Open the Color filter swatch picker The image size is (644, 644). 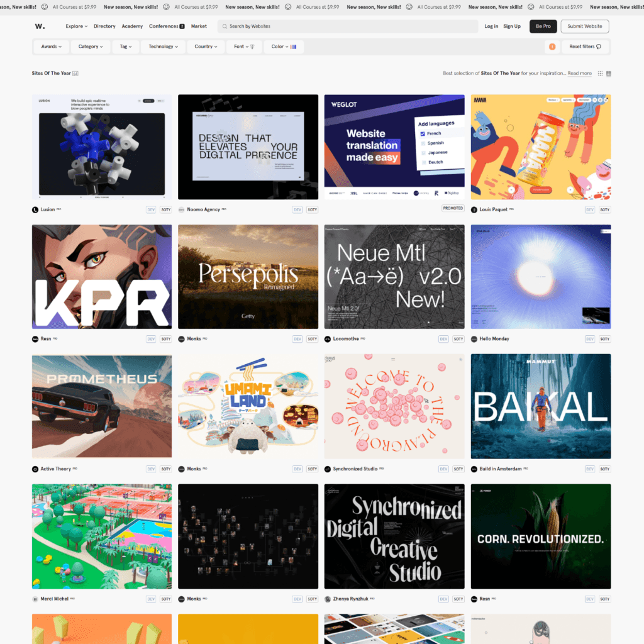click(x=284, y=47)
